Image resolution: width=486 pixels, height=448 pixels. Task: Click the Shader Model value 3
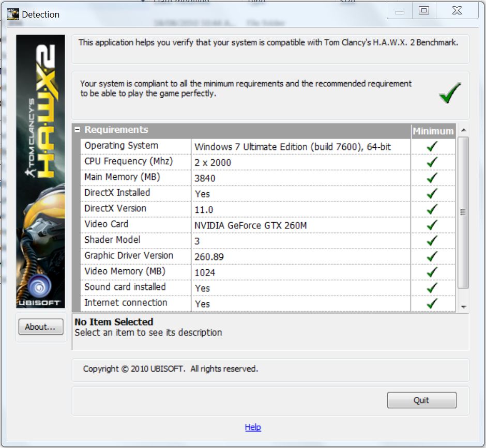click(x=197, y=241)
